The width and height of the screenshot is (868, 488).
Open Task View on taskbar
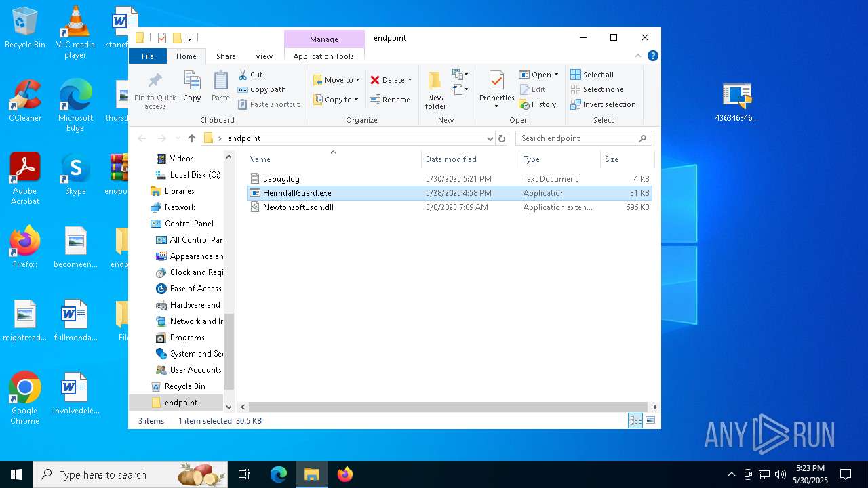tap(244, 474)
